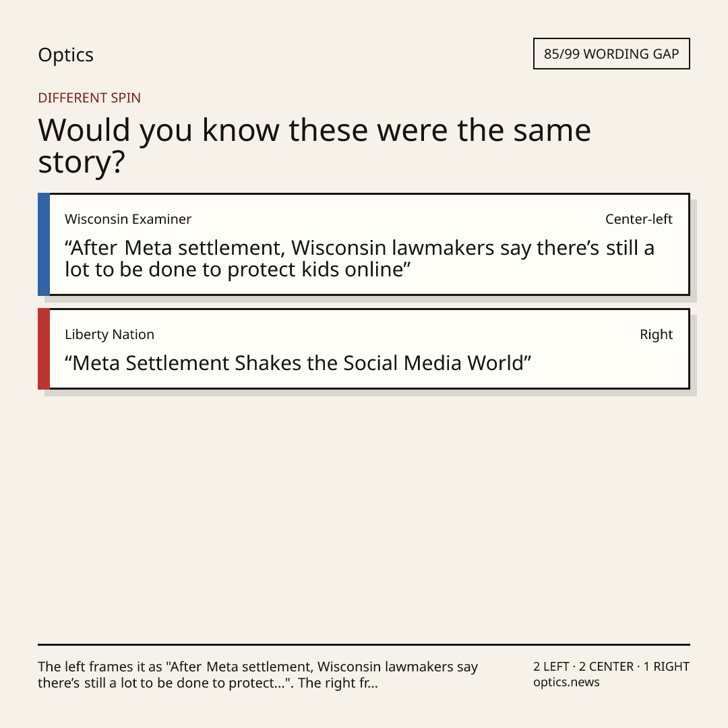The width and height of the screenshot is (728, 728).
Task: Click the main headline about same story
Action: pos(314,146)
